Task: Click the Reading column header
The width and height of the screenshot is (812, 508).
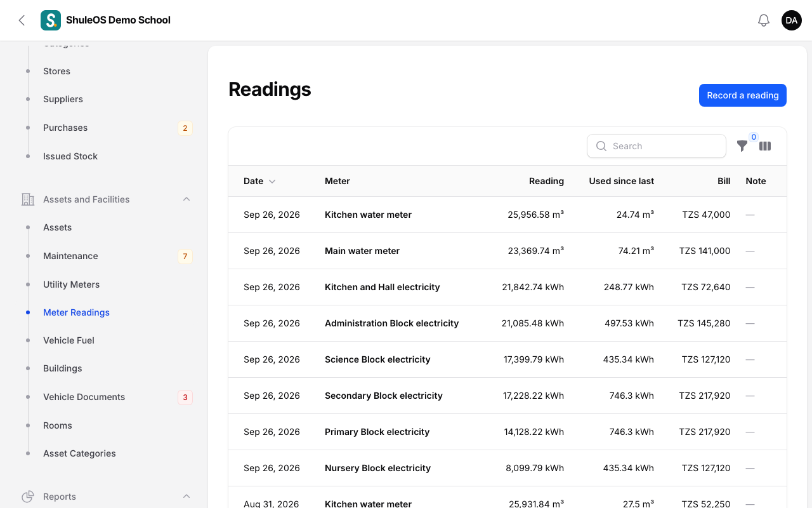Action: pos(546,181)
